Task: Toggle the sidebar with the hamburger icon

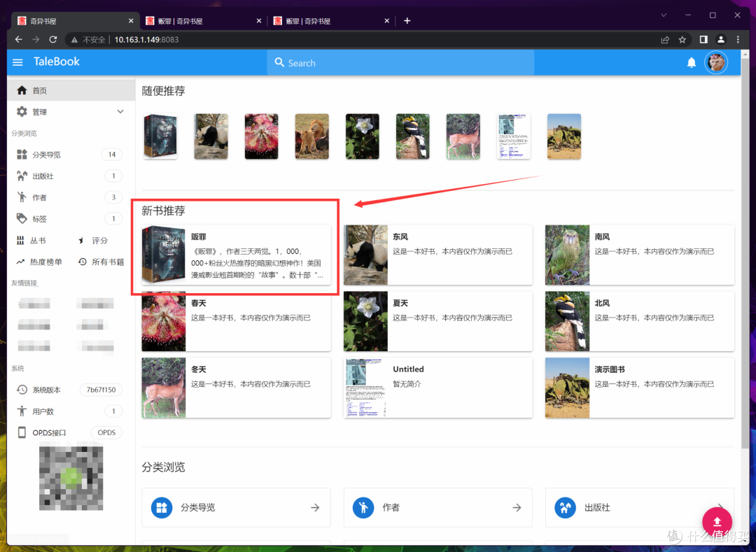Action: pos(17,62)
